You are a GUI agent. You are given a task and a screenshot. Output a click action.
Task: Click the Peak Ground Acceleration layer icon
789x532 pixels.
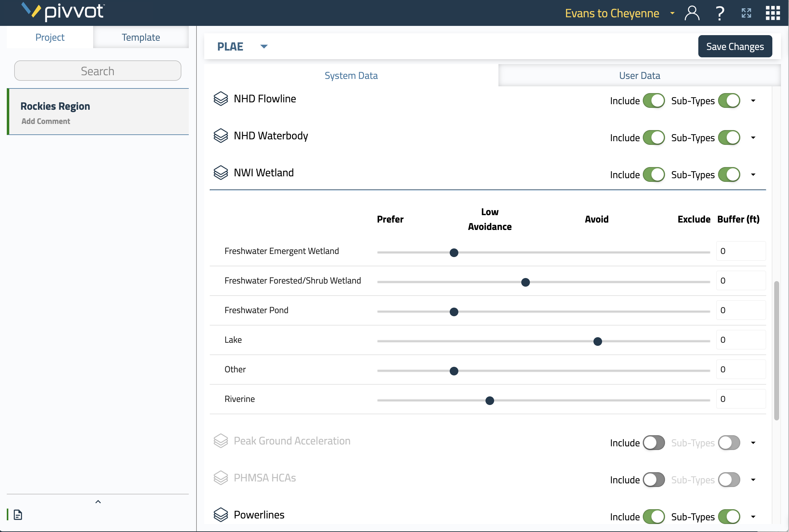[x=221, y=441]
